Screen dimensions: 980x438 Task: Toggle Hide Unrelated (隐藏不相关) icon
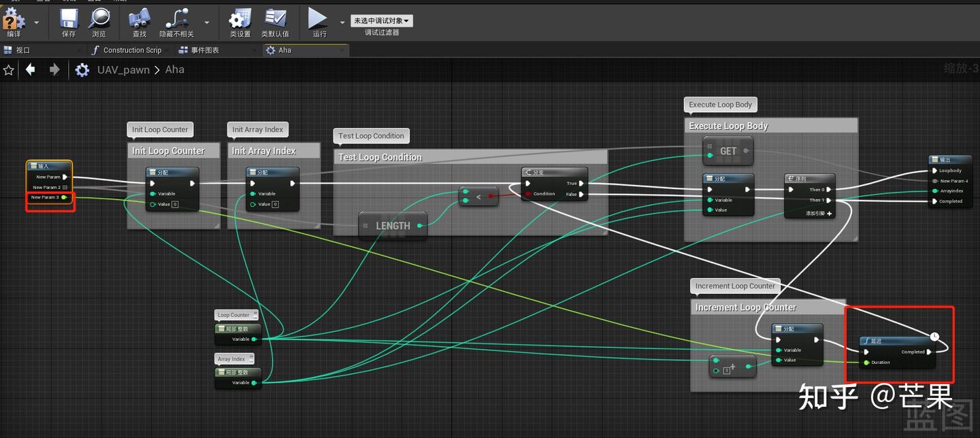coord(177,20)
